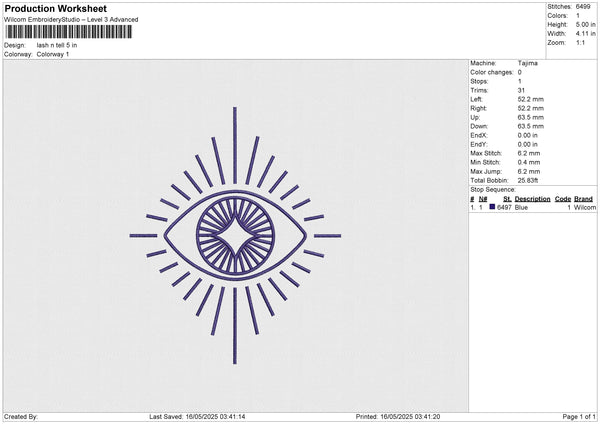Click the eye embroidery design preview
Viewport: 600px width, 424px height.
(235, 236)
